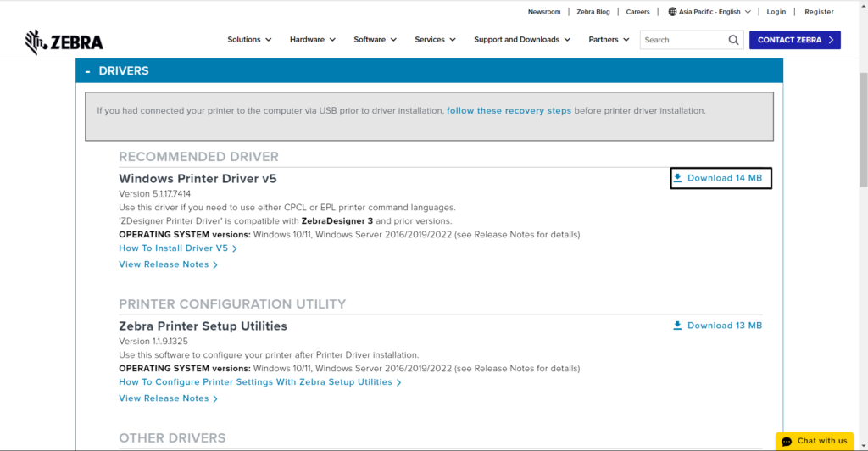Open the Hardware dropdown menu
Viewport: 868px width, 451px height.
pyautogui.click(x=312, y=40)
